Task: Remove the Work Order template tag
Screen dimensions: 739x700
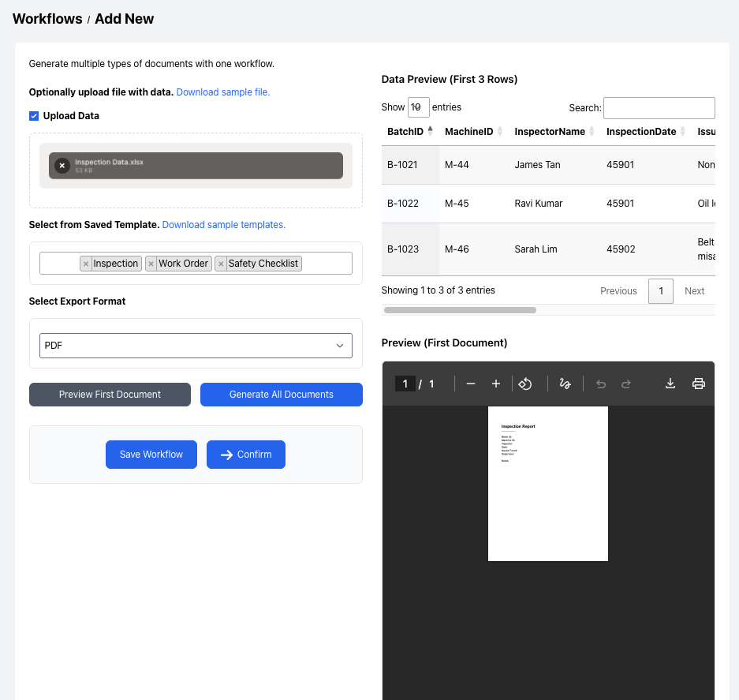Action: (x=151, y=264)
